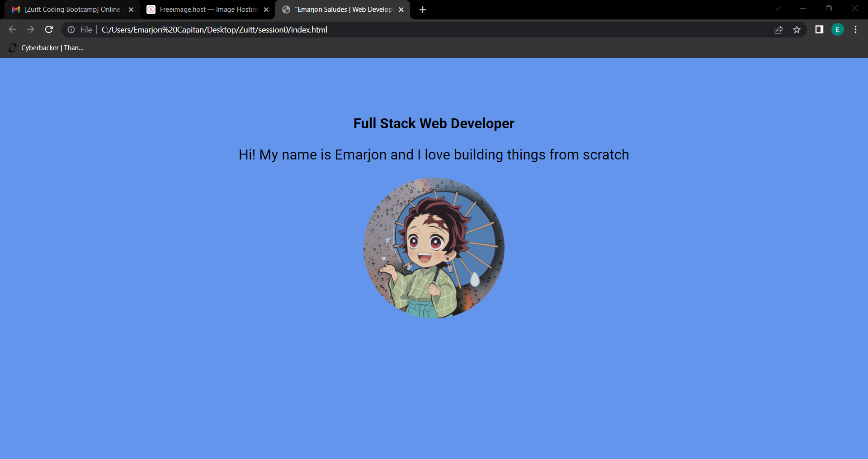The height and width of the screenshot is (459, 868).
Task: Restore down the browser window
Action: pos(829,9)
